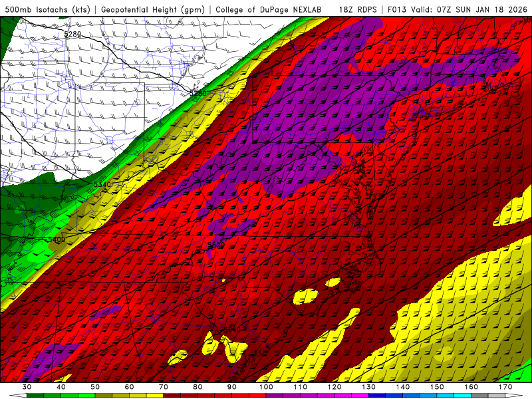532x399 pixels.
Task: Click the 5340 height contour label
Action: coord(102,184)
